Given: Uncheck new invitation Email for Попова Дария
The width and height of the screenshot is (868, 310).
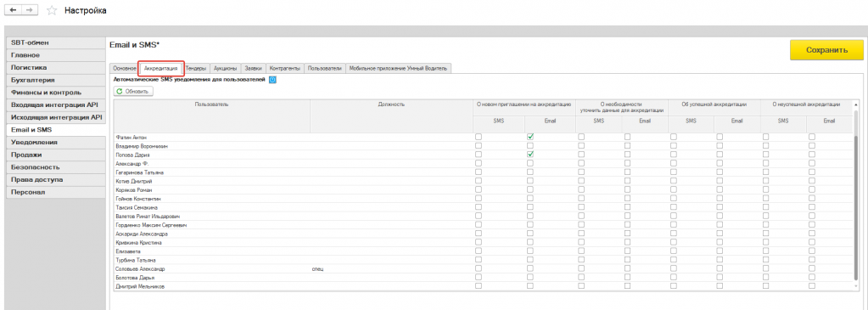Looking at the screenshot, I should pos(530,155).
